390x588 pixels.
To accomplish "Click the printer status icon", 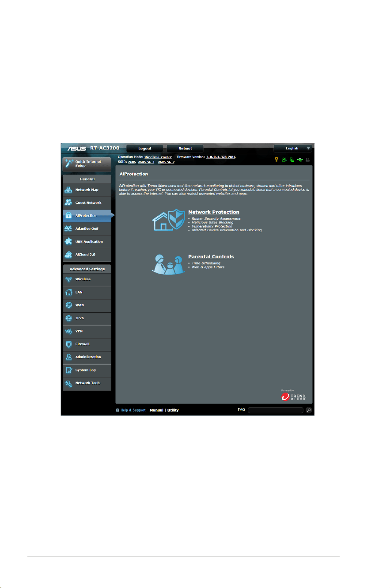I will point(308,160).
